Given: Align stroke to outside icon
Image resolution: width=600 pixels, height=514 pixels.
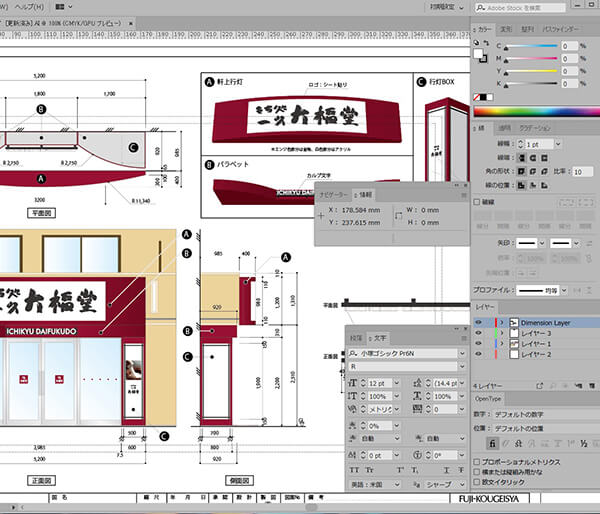Looking at the screenshot, I should pos(544,185).
